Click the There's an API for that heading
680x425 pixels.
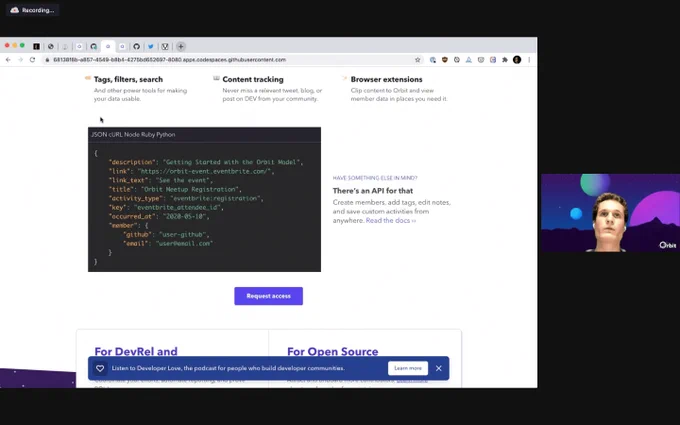point(373,191)
